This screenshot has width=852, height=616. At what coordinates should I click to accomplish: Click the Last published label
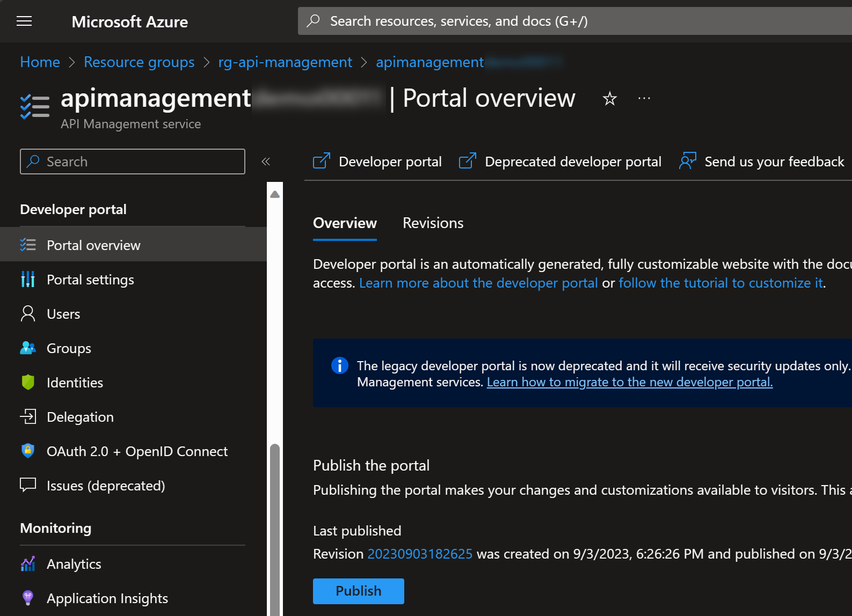coord(357,531)
